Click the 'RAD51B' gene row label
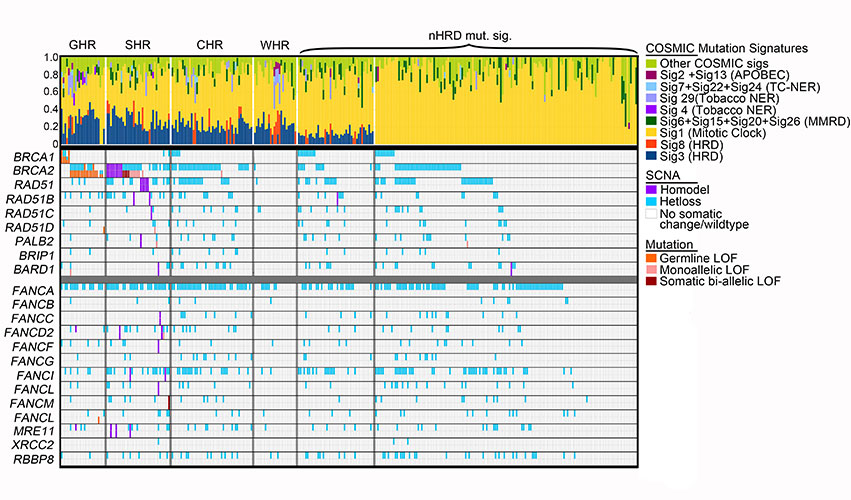The height and width of the screenshot is (500, 851). click(30, 199)
